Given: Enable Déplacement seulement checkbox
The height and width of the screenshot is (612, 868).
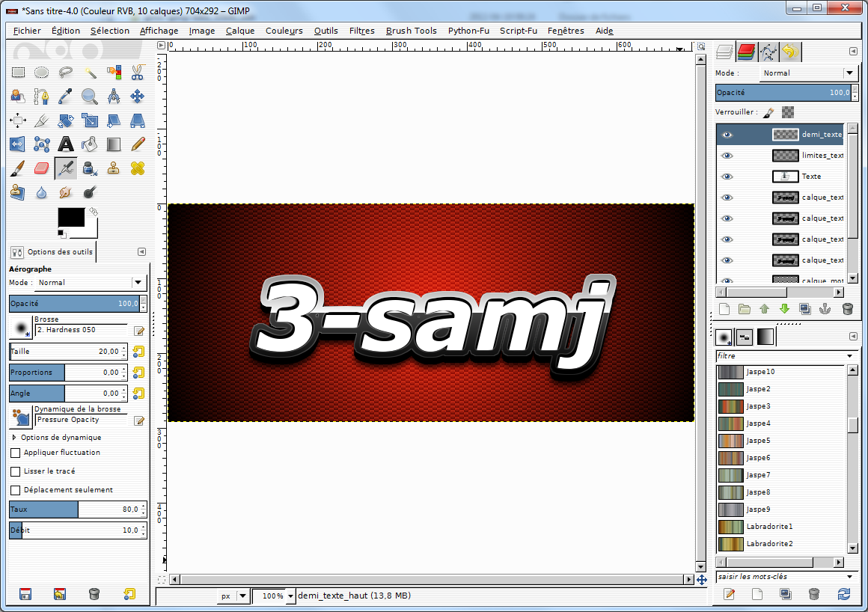Looking at the screenshot, I should coord(16,490).
